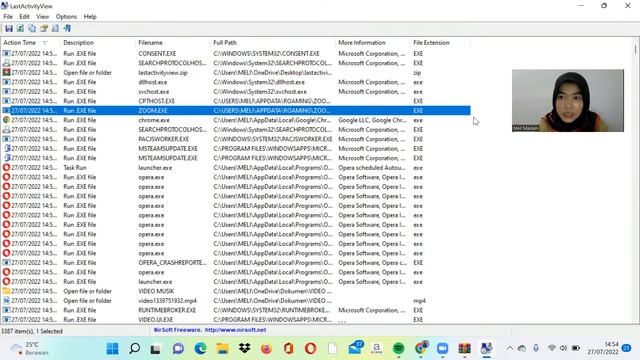640x360 pixels.
Task: Click the blank document taskbar icon
Action: tap(333, 349)
